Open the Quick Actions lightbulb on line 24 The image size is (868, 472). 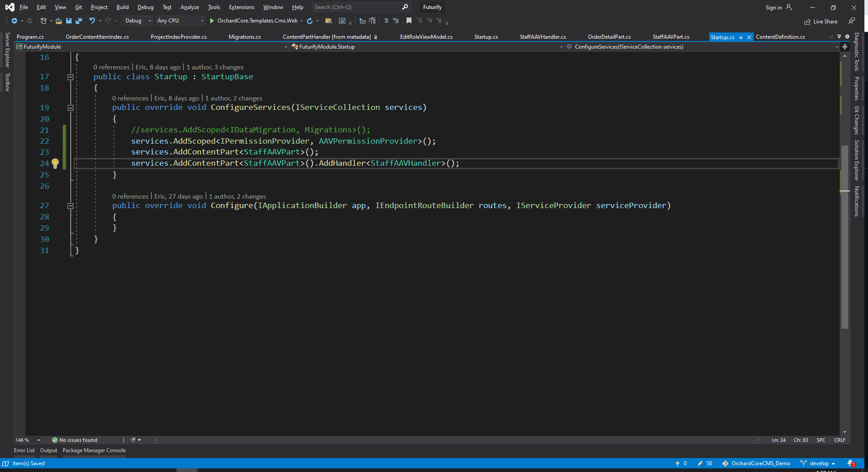click(x=55, y=163)
